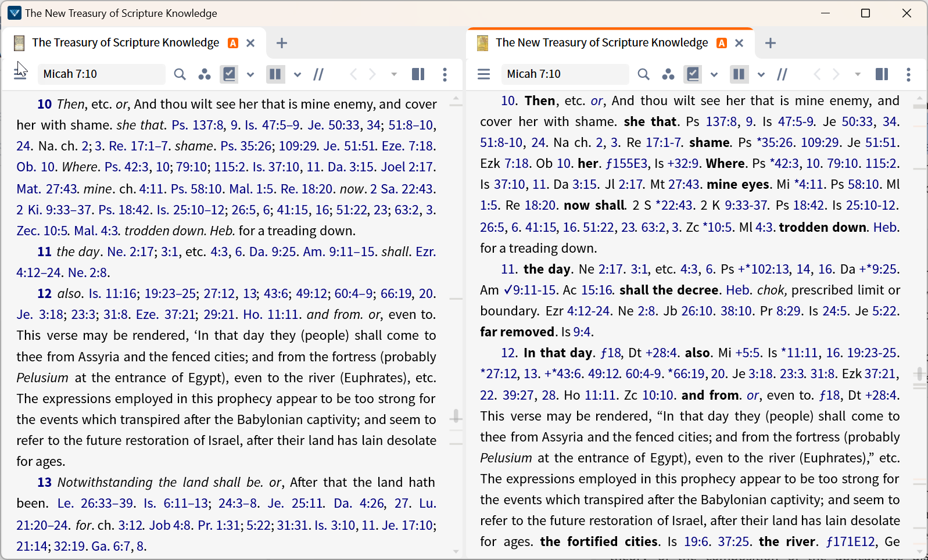This screenshot has height=560, width=928.
Task: Expand the dropdown beside the left checkmark button
Action: pos(250,74)
